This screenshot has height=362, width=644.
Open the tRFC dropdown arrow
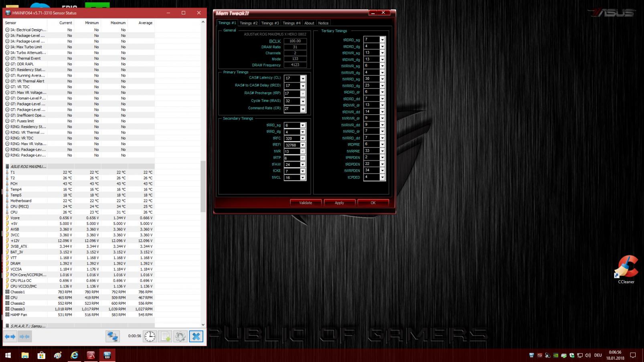pos(303,138)
